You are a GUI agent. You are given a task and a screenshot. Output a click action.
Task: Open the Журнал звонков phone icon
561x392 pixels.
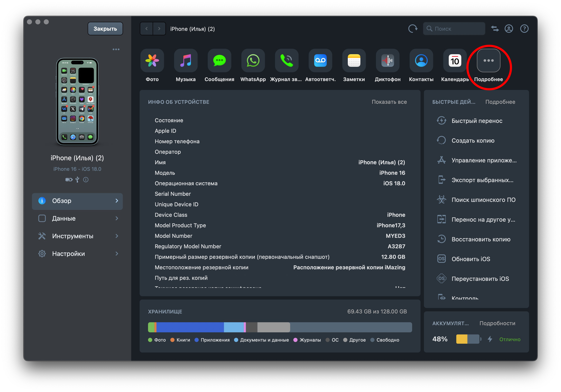[x=287, y=60]
